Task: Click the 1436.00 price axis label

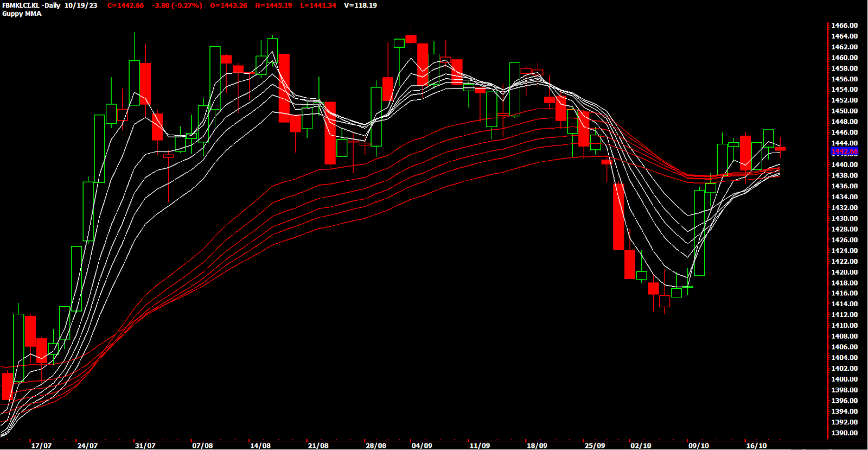Action: coord(844,186)
